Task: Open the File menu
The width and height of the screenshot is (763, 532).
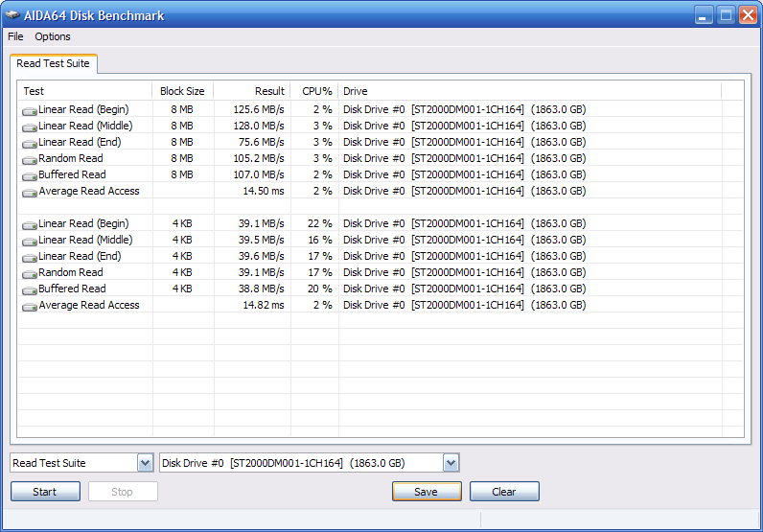Action: pos(15,36)
